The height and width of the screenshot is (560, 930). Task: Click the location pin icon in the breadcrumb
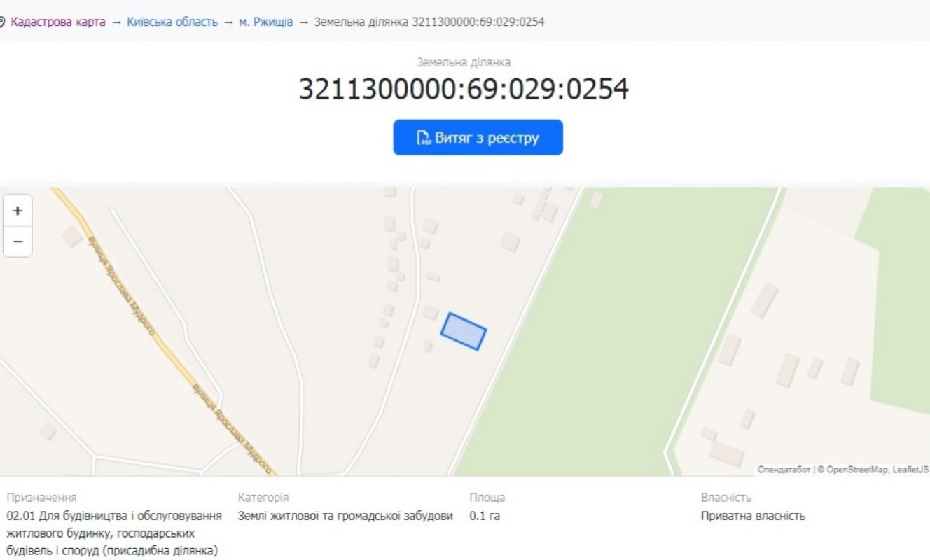coord(2,22)
